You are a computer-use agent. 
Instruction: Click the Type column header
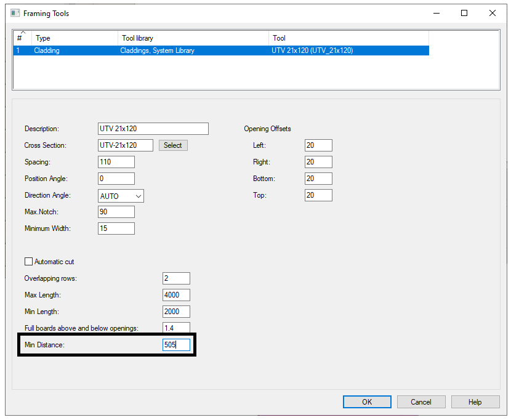tap(74, 38)
